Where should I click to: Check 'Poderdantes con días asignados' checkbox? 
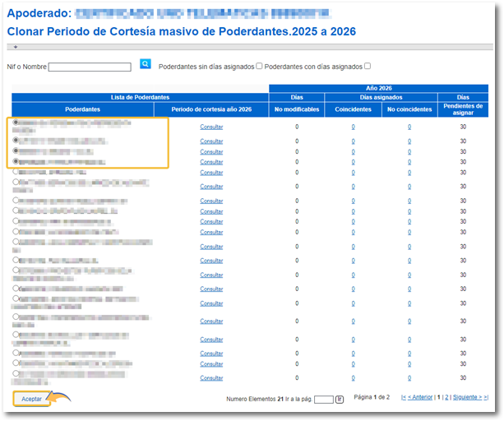coord(368,67)
